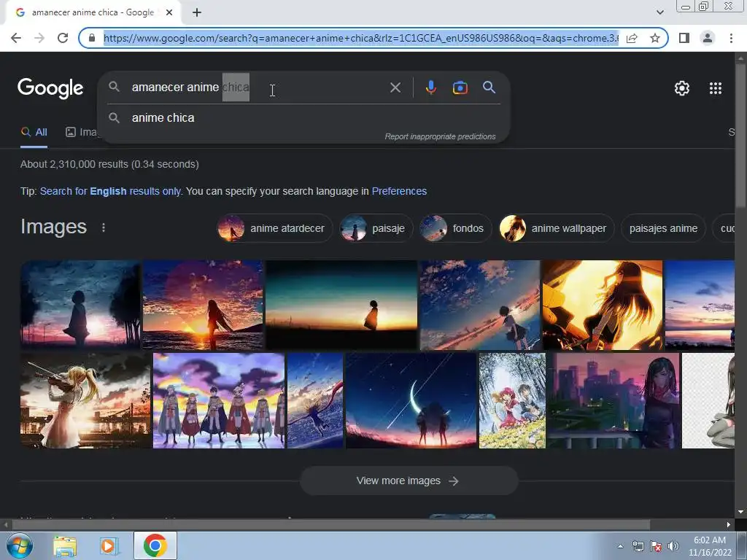
Task: Open a new tab with plus button
Action: tap(197, 12)
